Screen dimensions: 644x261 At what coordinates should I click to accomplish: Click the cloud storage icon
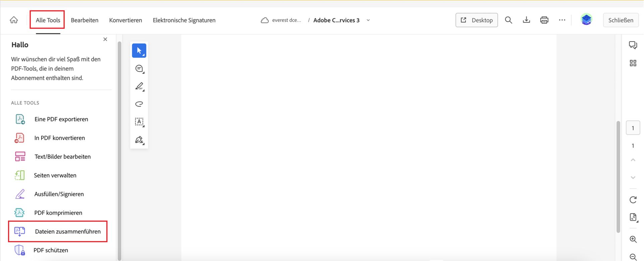tap(265, 20)
